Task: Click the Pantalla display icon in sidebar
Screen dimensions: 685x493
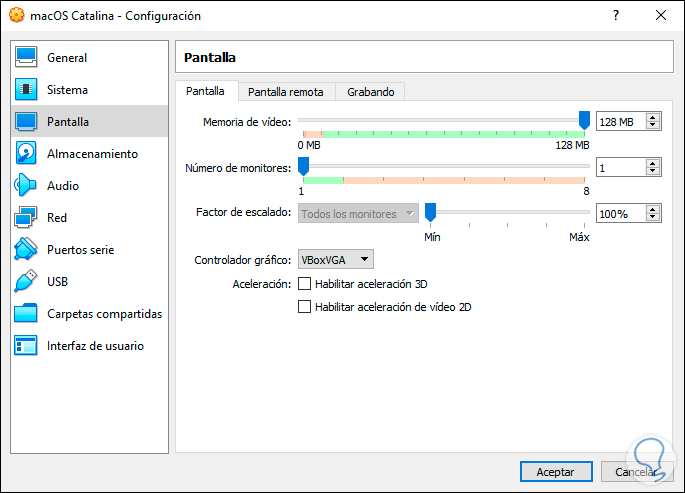Action: (x=26, y=121)
